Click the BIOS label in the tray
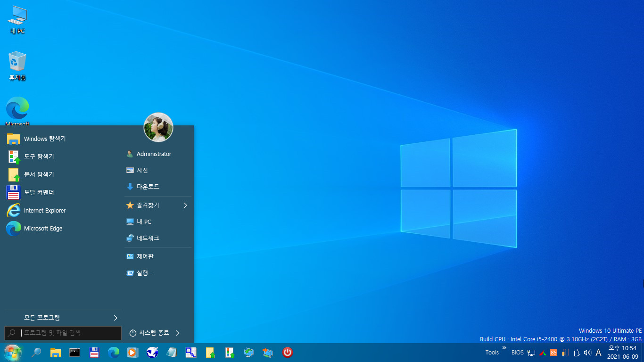 tap(518, 353)
